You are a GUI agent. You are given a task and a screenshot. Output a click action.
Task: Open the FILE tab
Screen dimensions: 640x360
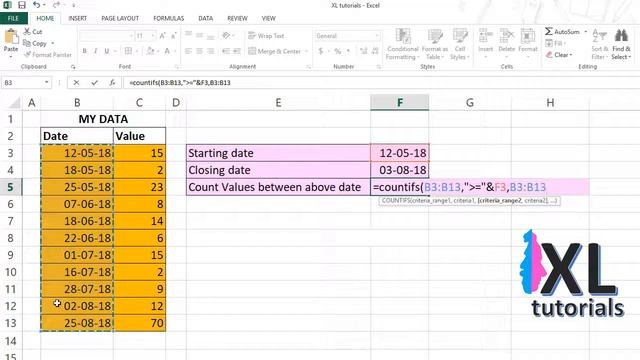[13, 18]
